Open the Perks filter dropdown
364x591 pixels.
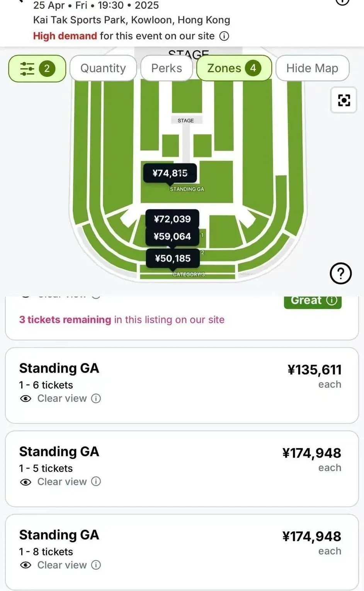tap(167, 68)
